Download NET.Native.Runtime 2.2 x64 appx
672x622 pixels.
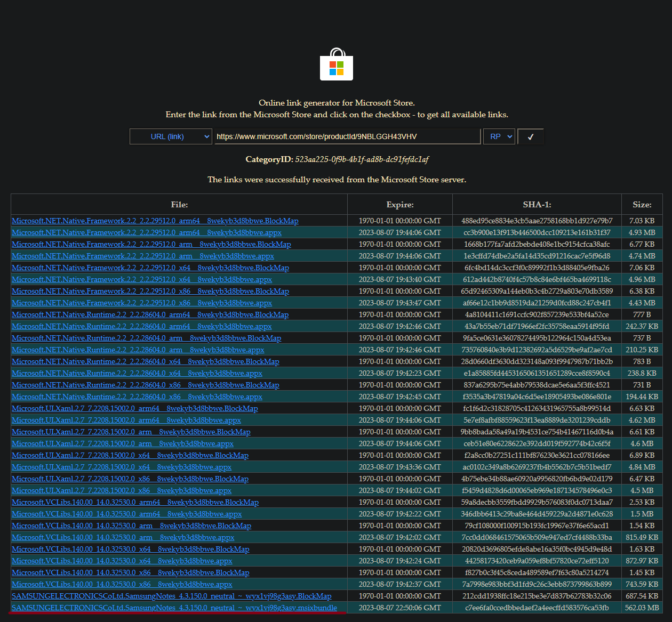137,373
